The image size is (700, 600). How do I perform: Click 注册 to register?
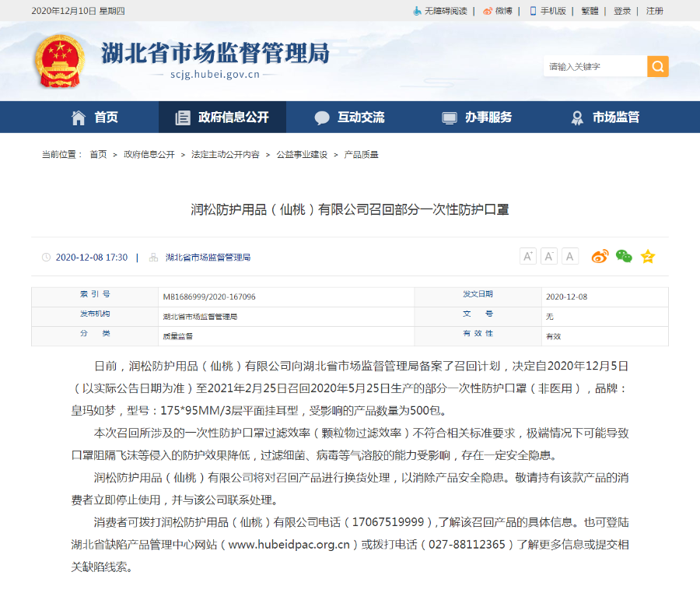tap(654, 11)
